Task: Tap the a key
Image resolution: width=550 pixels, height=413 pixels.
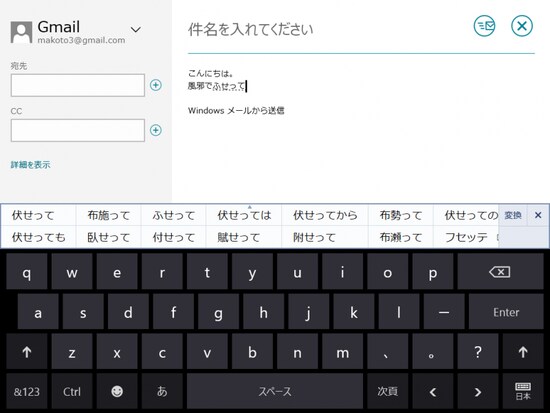Action: [x=38, y=312]
